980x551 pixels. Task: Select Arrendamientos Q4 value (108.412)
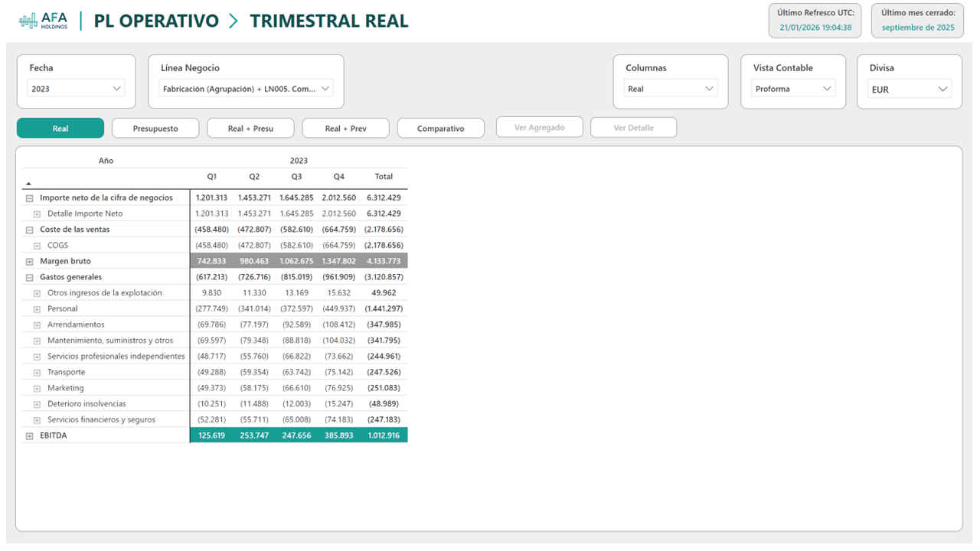[338, 324]
